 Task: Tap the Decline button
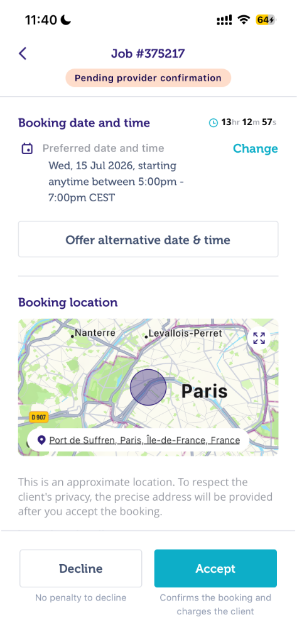point(81,569)
